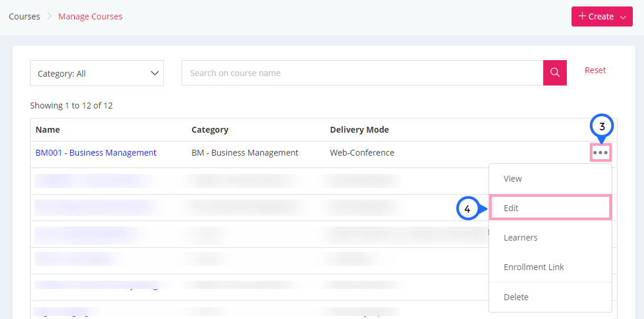Image resolution: width=644 pixels, height=319 pixels.
Task: Click the Category column header
Action: pyautogui.click(x=210, y=130)
